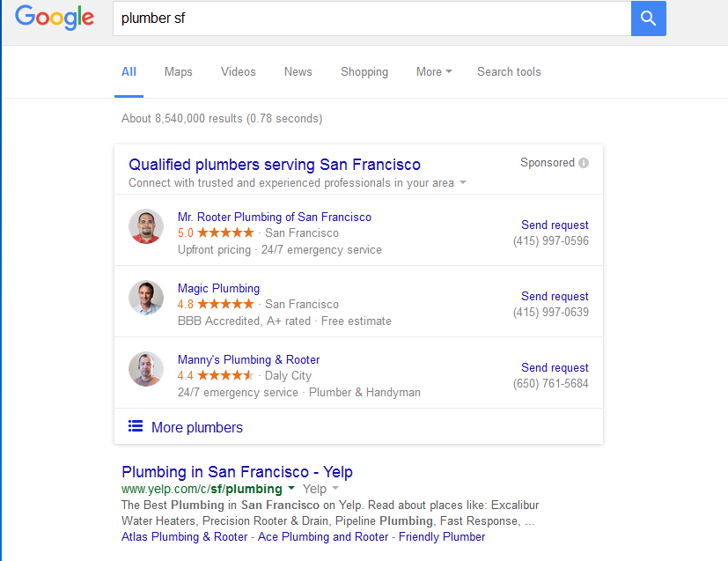This screenshot has height=561, width=728.
Task: Open the Atlas Plumbing & Rooter sitelink
Action: point(184,537)
